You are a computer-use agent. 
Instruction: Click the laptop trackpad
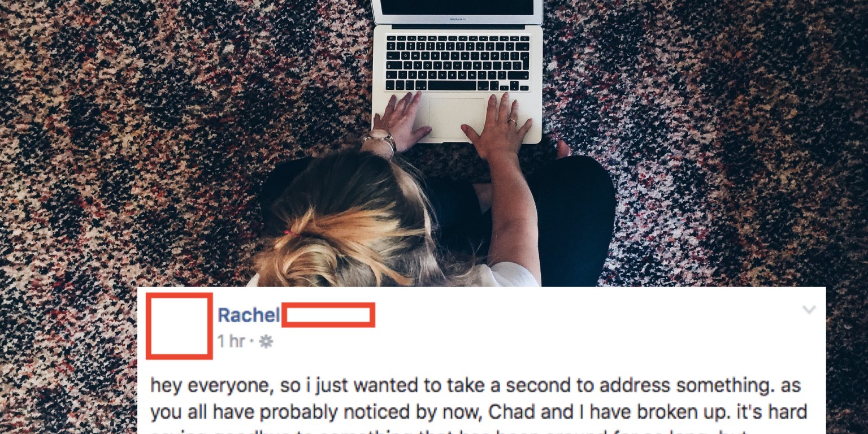pyautogui.click(x=457, y=118)
